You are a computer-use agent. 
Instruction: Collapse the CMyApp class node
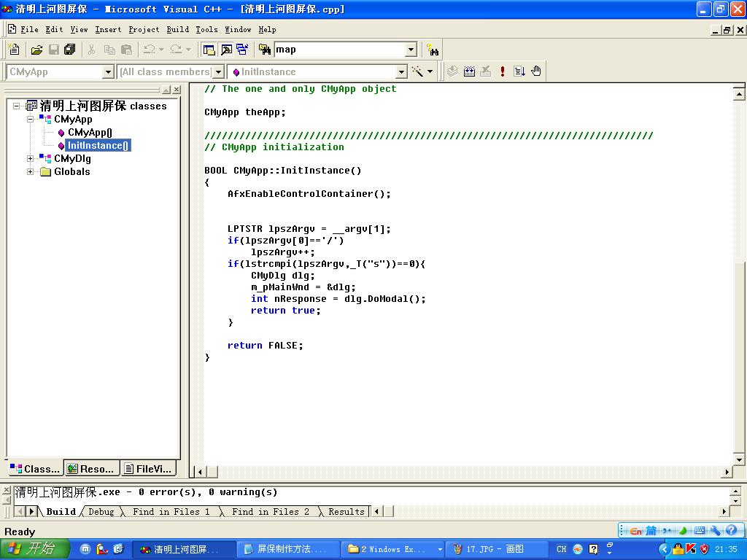pos(30,119)
